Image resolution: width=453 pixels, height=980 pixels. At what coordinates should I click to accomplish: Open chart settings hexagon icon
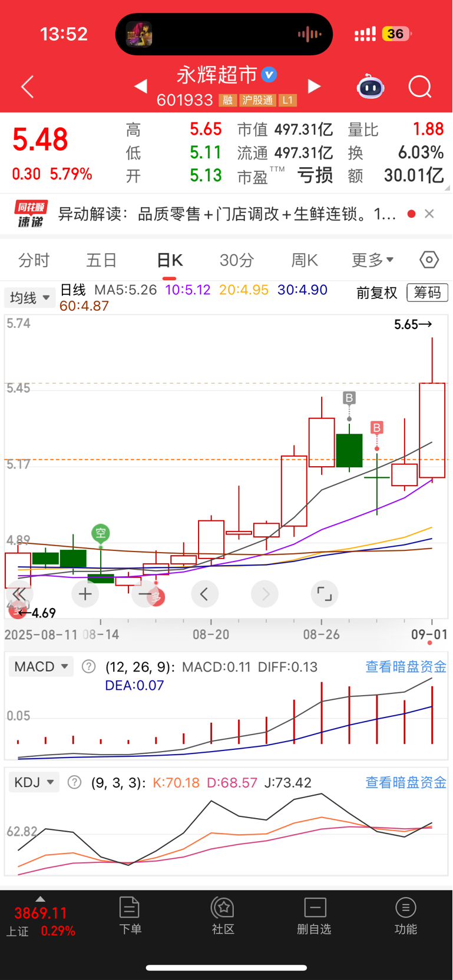(429, 260)
